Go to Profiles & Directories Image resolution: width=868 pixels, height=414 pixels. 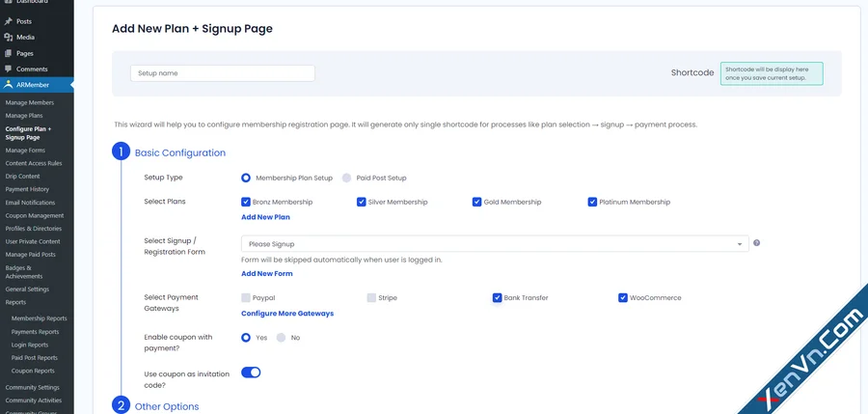[x=33, y=229]
